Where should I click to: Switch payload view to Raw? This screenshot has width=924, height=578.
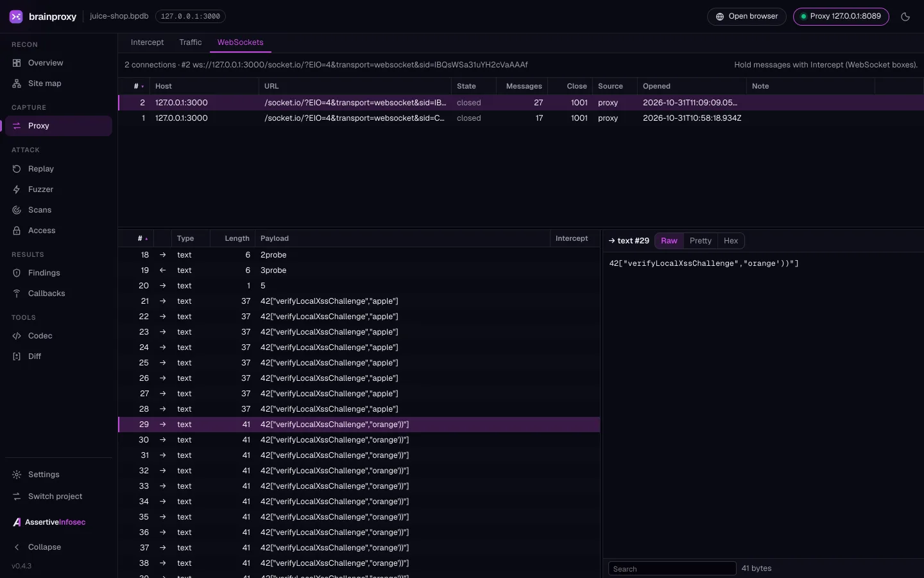pos(669,241)
